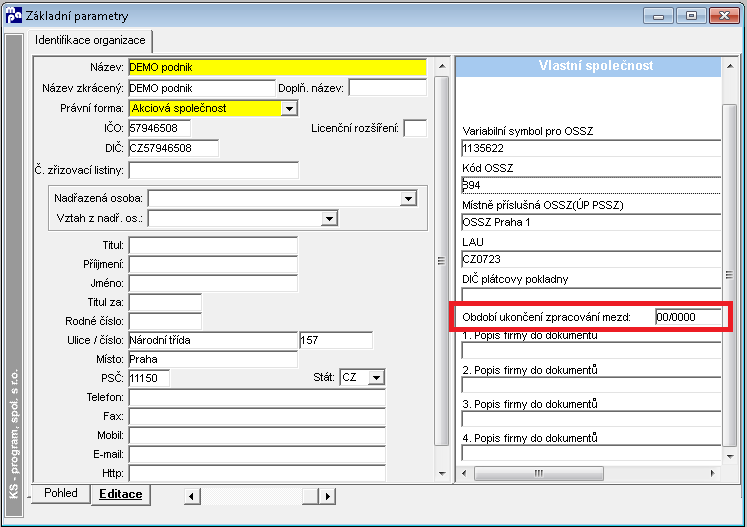The image size is (747, 527).
Task: Click the Jméno input field
Action: click(213, 284)
